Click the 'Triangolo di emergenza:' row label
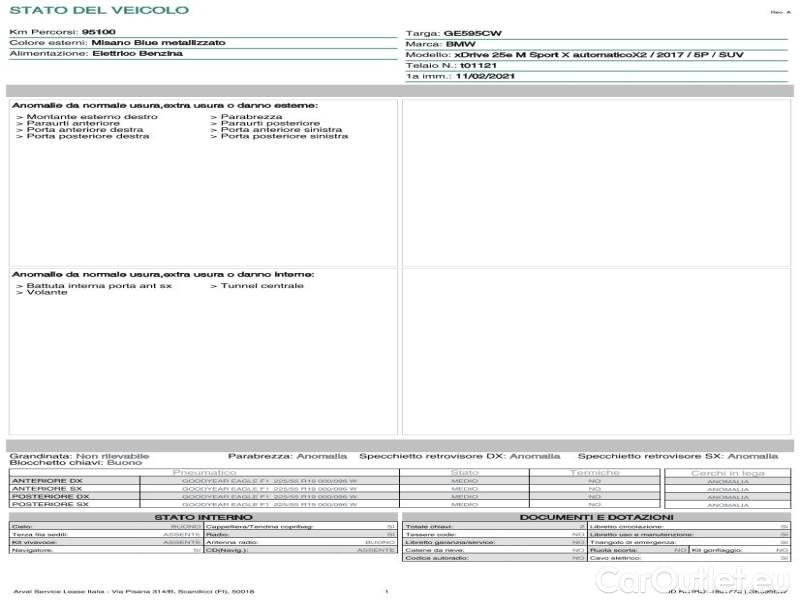 click(x=633, y=542)
